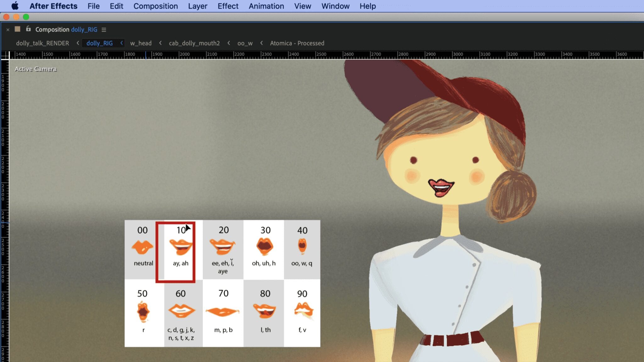
Task: Click the tan composition label color swatch
Action: tap(18, 29)
